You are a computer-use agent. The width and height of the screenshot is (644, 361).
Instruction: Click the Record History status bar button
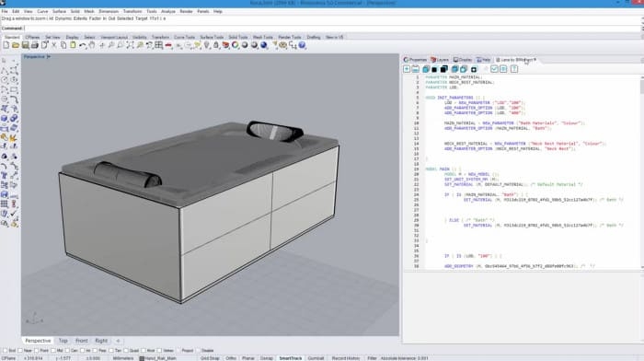pos(346,358)
